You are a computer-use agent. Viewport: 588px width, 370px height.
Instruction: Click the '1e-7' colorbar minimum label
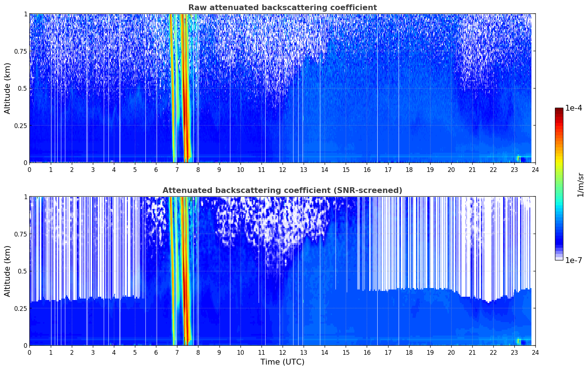tap(573, 260)
